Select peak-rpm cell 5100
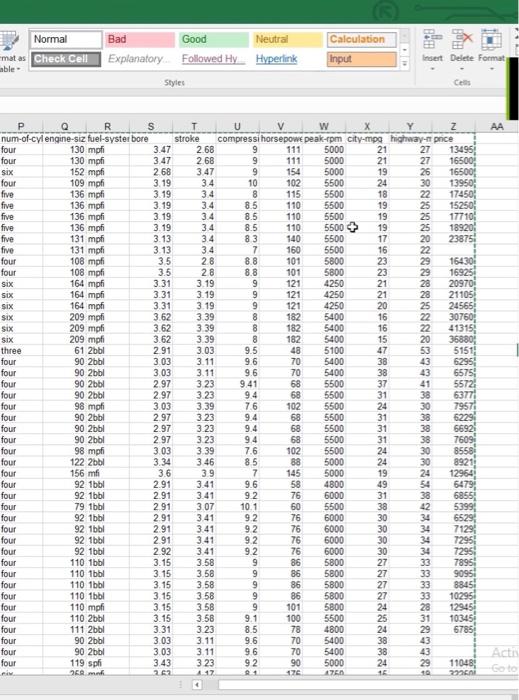The width and height of the screenshot is (519, 700). (324, 351)
